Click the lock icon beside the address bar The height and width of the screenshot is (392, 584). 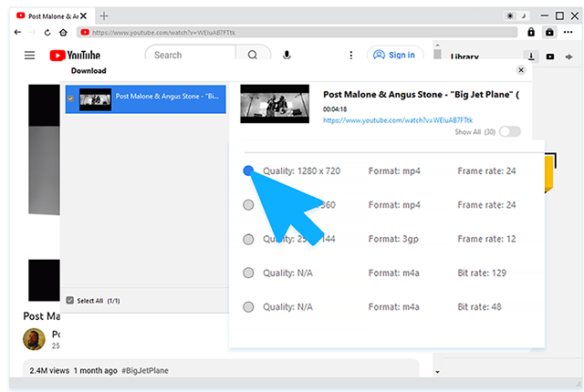(x=531, y=32)
